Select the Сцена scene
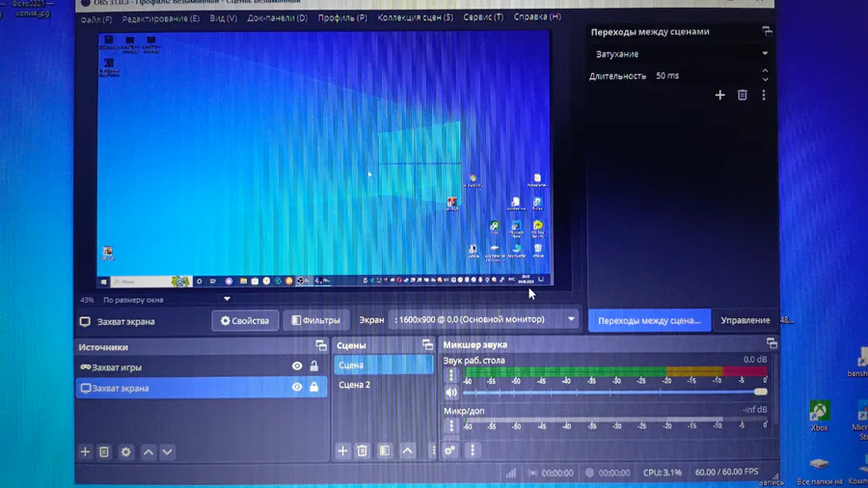868x488 pixels. pyautogui.click(x=383, y=366)
